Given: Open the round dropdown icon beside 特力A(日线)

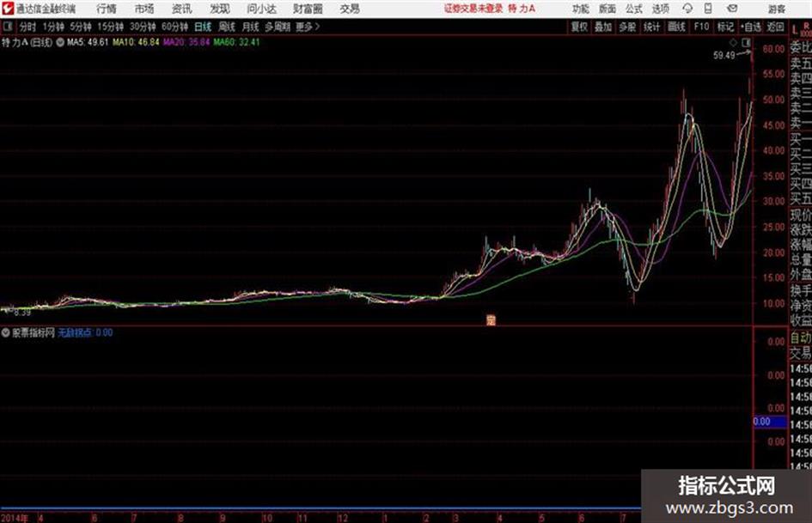Looking at the screenshot, I should pyautogui.click(x=60, y=42).
